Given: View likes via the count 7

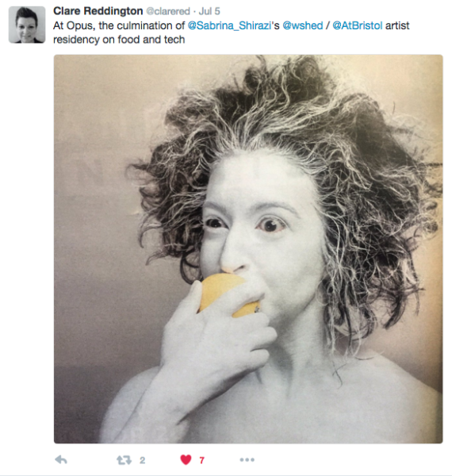Looking at the screenshot, I should point(201,460).
